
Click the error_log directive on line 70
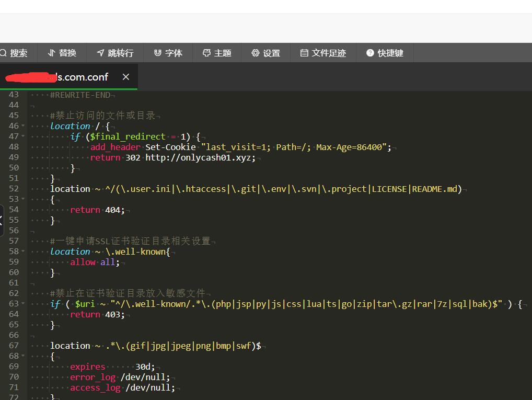(x=93, y=377)
